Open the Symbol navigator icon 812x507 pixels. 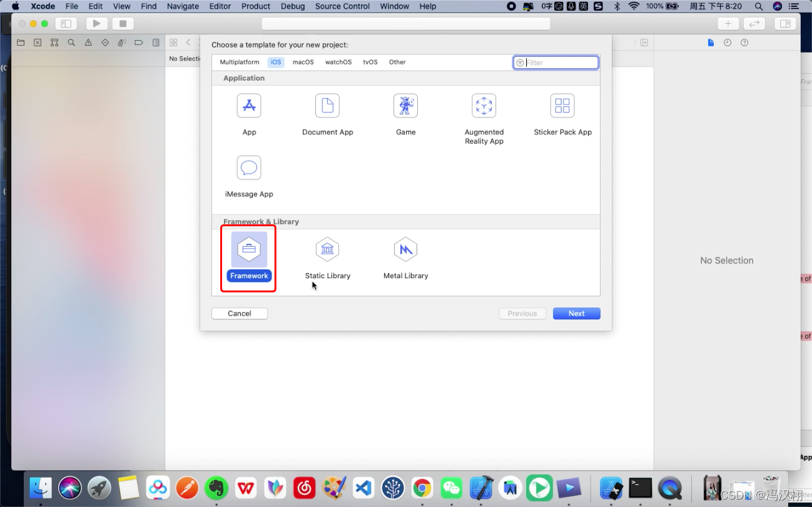coord(54,43)
